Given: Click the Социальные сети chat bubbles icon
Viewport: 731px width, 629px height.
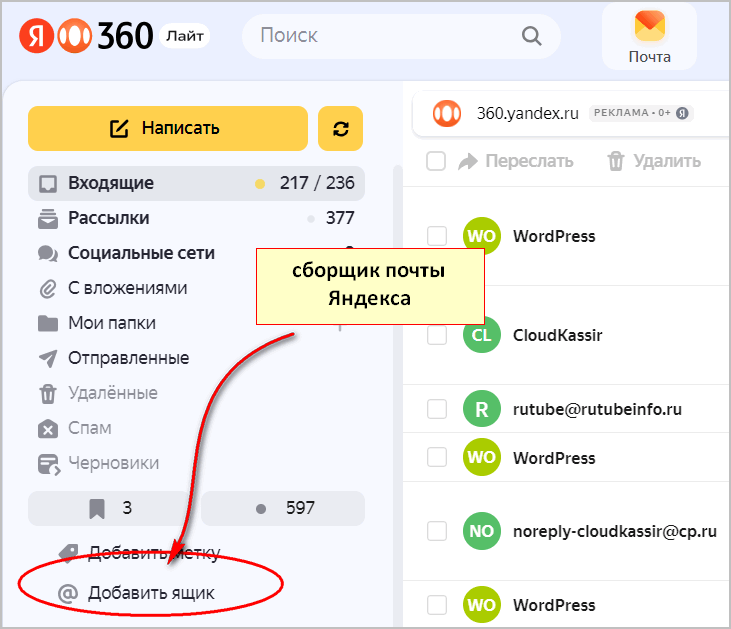Looking at the screenshot, I should [48, 254].
